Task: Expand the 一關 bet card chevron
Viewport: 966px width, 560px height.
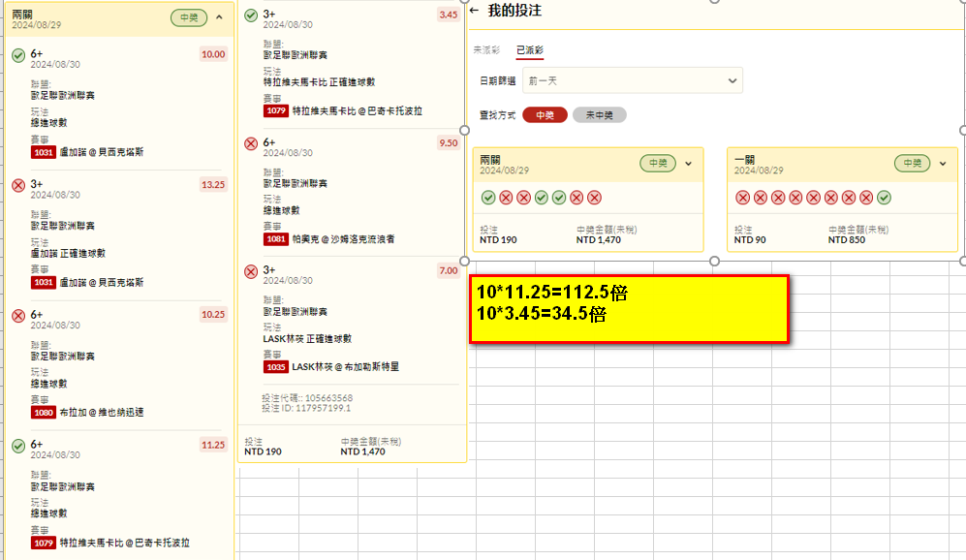Action: 943,164
